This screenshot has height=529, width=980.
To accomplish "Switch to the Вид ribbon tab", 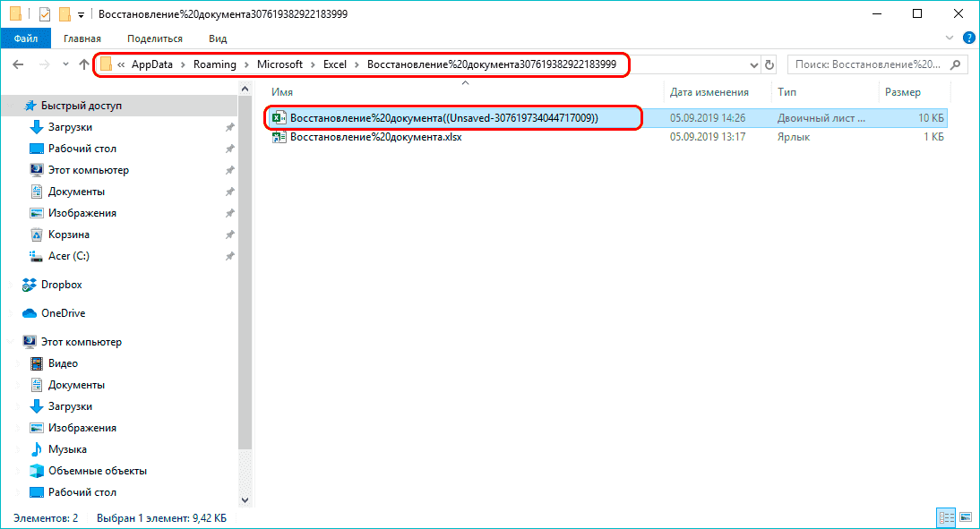I will [218, 38].
